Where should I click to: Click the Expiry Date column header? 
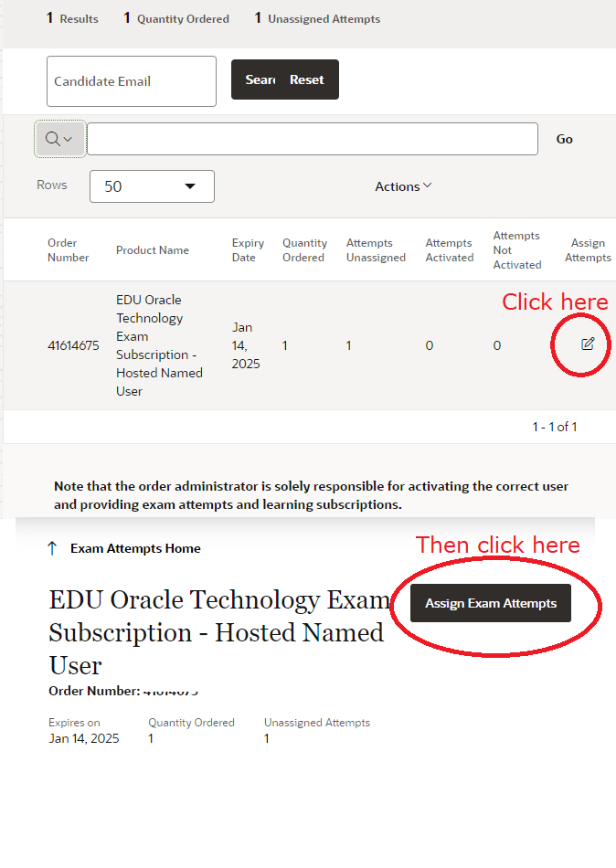[x=248, y=250]
